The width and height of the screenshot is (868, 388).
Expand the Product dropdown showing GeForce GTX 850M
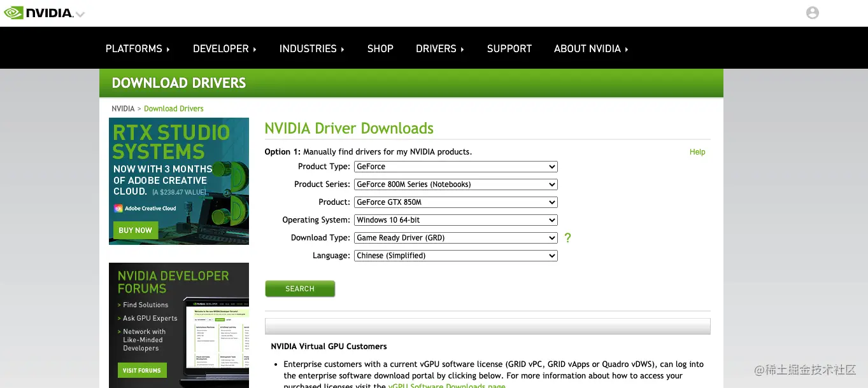456,202
